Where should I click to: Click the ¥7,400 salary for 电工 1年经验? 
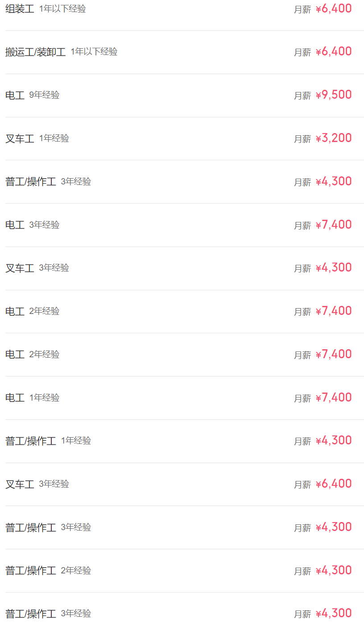(334, 397)
